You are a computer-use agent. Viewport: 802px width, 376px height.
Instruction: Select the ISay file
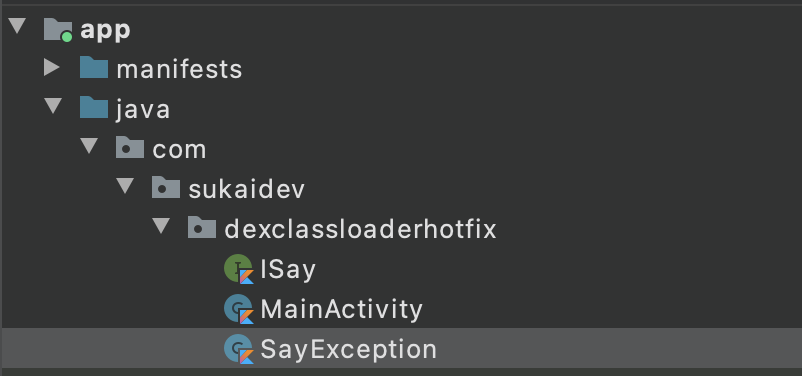click(288, 270)
